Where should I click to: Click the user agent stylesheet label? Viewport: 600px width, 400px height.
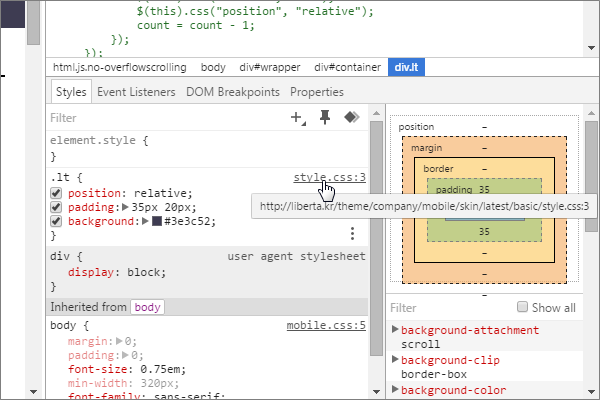[297, 256]
